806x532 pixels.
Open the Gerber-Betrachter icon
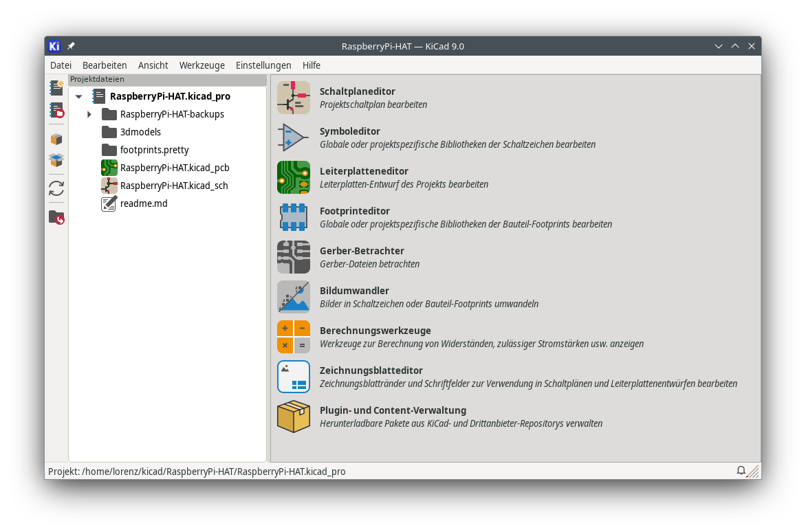tap(294, 257)
